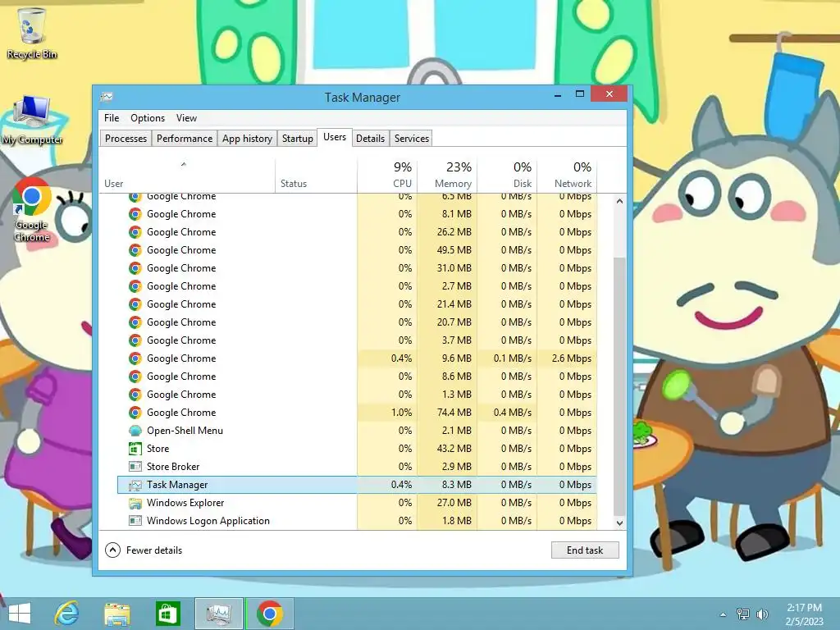This screenshot has height=630, width=840.
Task: Switch to the Services tab
Action: click(412, 138)
